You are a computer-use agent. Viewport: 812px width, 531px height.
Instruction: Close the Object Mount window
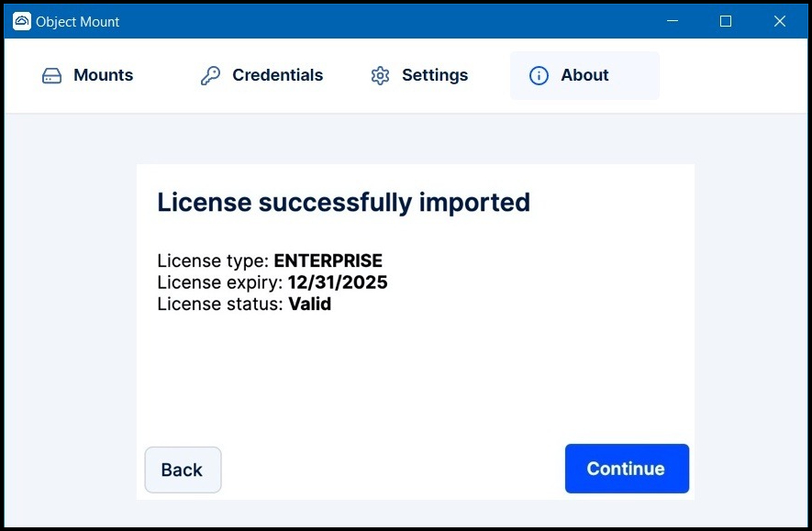tap(779, 21)
